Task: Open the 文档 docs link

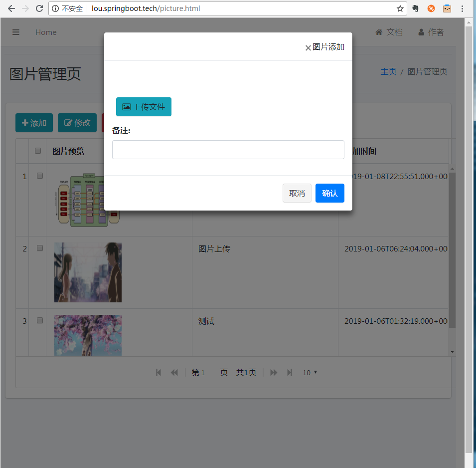Action: point(389,32)
